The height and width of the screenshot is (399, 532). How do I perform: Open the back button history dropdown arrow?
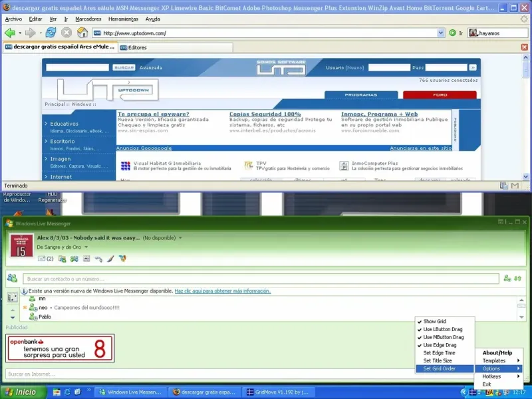20,33
